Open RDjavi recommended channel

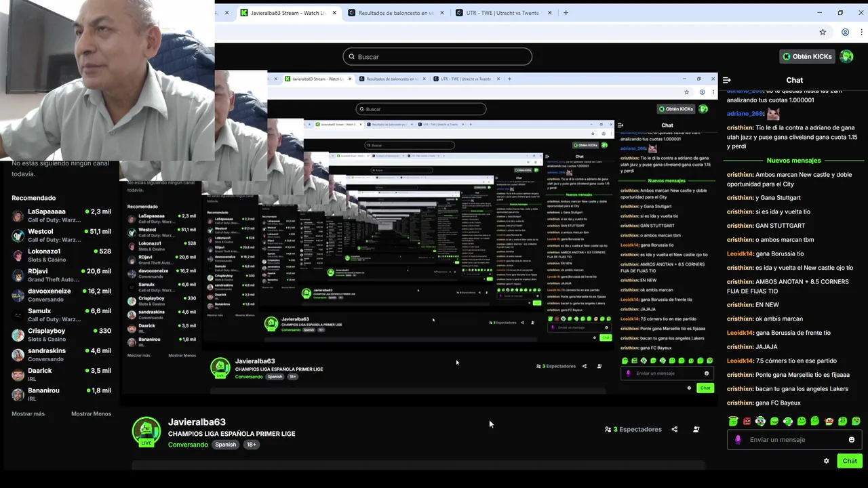click(61, 275)
